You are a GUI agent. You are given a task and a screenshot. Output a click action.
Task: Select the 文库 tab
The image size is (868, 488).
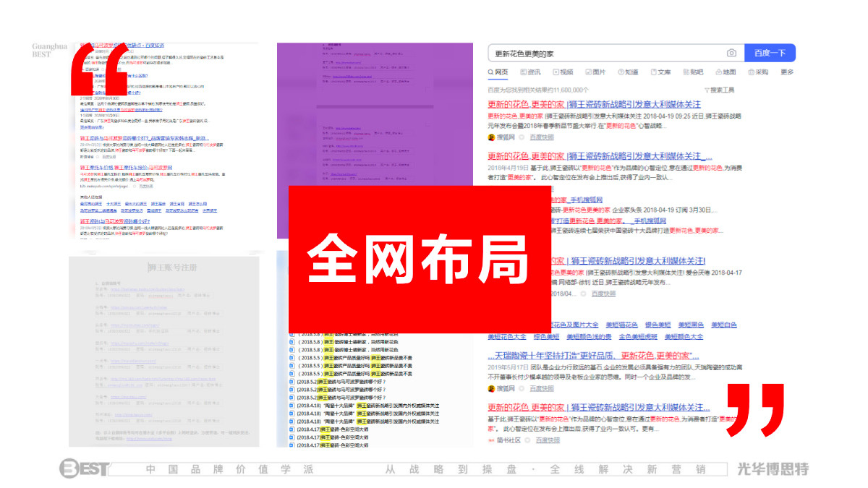(660, 72)
